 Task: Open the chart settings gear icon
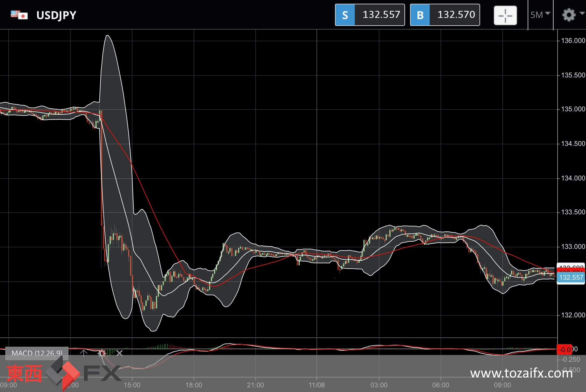569,15
